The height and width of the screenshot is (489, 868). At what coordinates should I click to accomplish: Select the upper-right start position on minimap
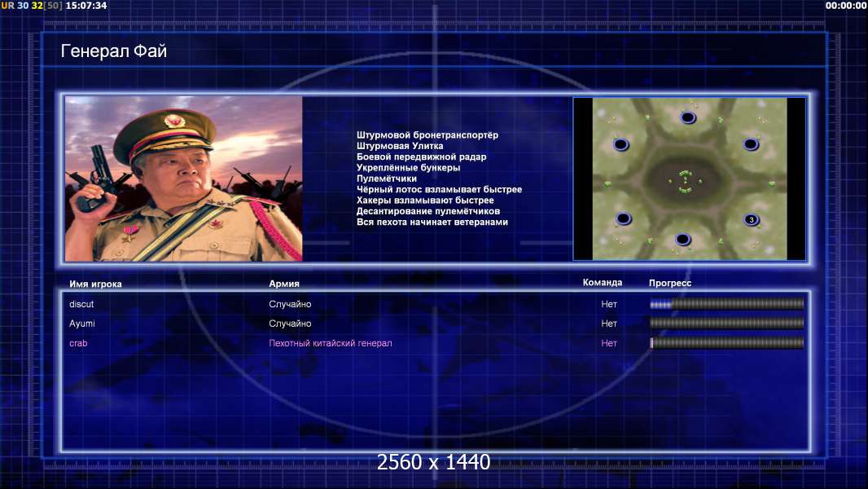pos(751,144)
